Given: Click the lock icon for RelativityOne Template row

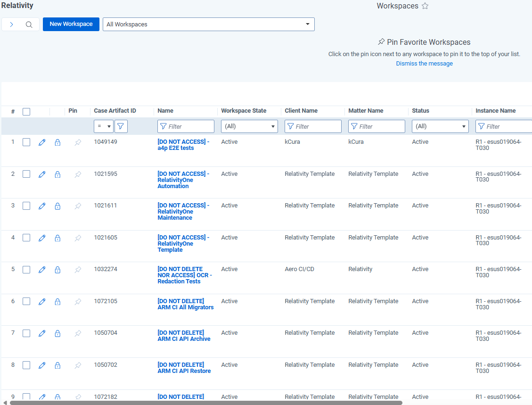Looking at the screenshot, I should pos(57,238).
